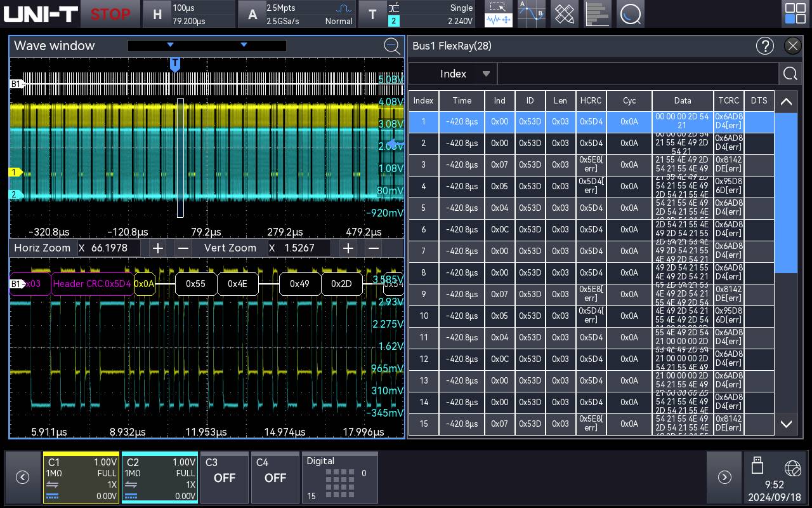Open the counter/statistics panel icon
812x508 pixels.
[598, 14]
